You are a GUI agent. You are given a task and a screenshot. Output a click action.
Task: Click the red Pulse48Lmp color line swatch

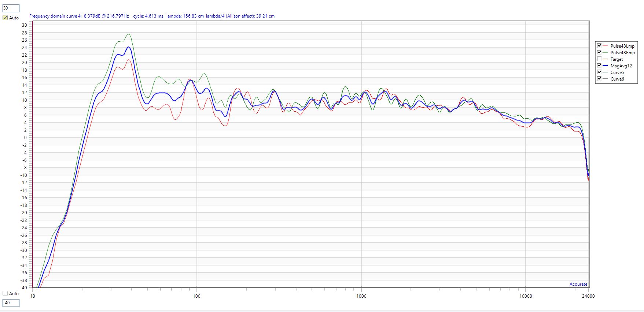(605, 46)
